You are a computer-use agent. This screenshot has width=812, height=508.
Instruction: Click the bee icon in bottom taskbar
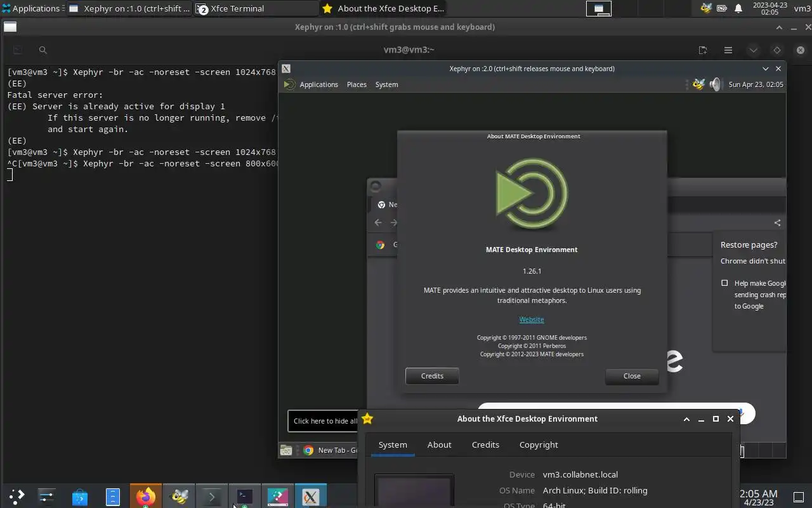click(x=179, y=496)
